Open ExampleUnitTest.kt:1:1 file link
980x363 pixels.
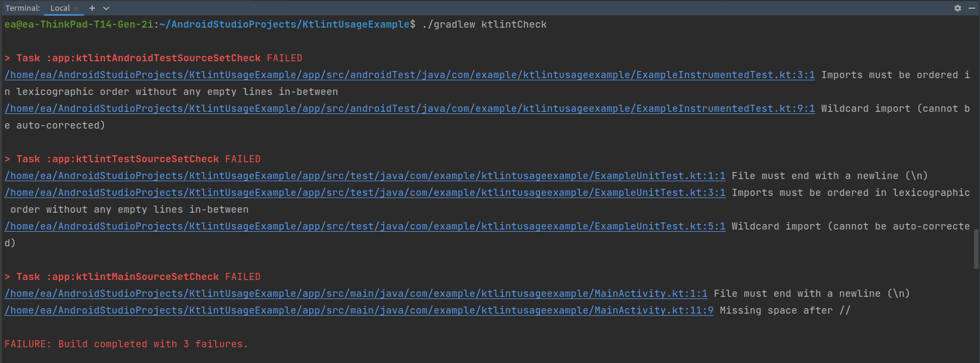pyautogui.click(x=365, y=176)
